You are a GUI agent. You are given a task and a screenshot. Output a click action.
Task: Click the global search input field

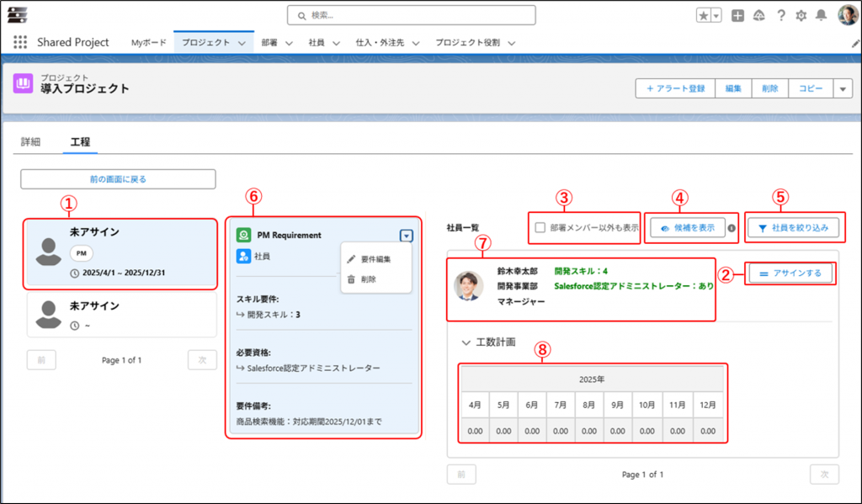point(411,15)
